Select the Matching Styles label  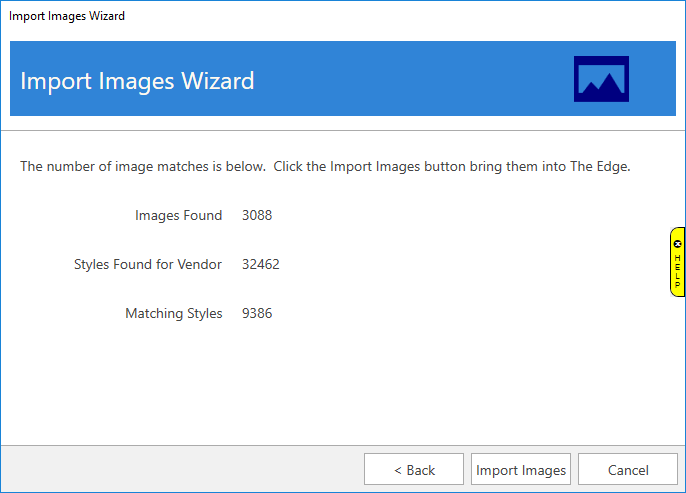click(x=173, y=313)
